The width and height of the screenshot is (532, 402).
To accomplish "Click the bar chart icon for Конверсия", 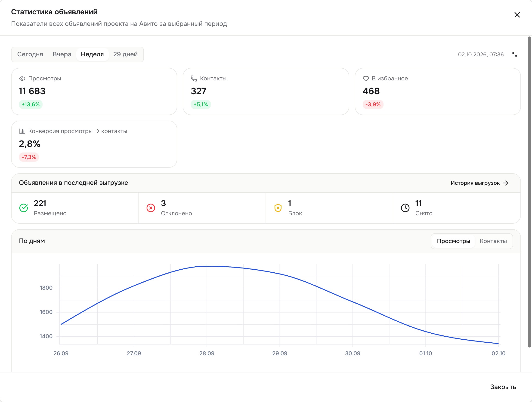I will click(22, 131).
